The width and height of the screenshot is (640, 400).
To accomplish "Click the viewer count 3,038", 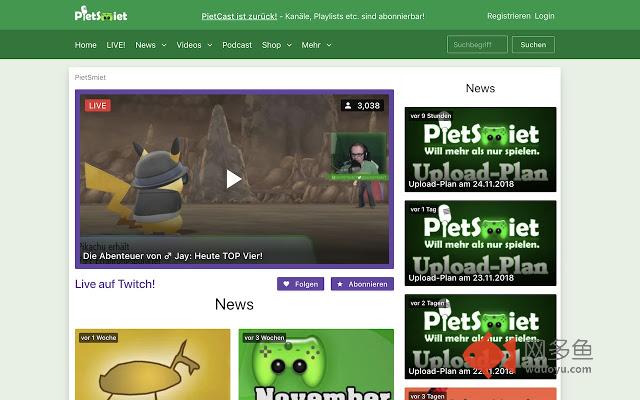I will coord(369,106).
